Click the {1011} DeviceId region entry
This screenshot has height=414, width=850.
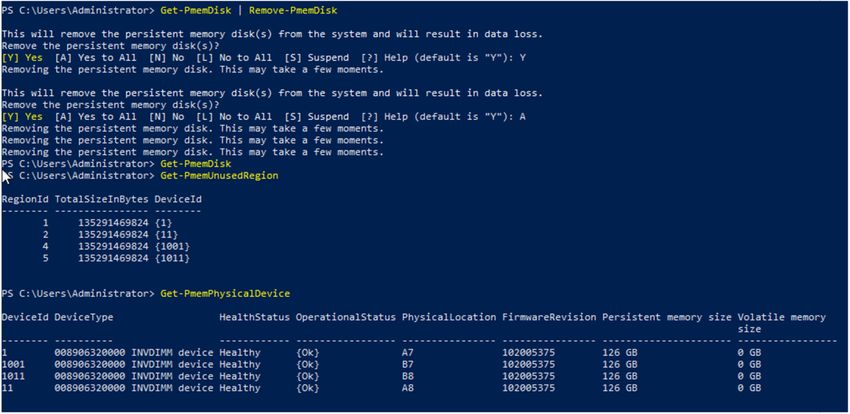172,258
